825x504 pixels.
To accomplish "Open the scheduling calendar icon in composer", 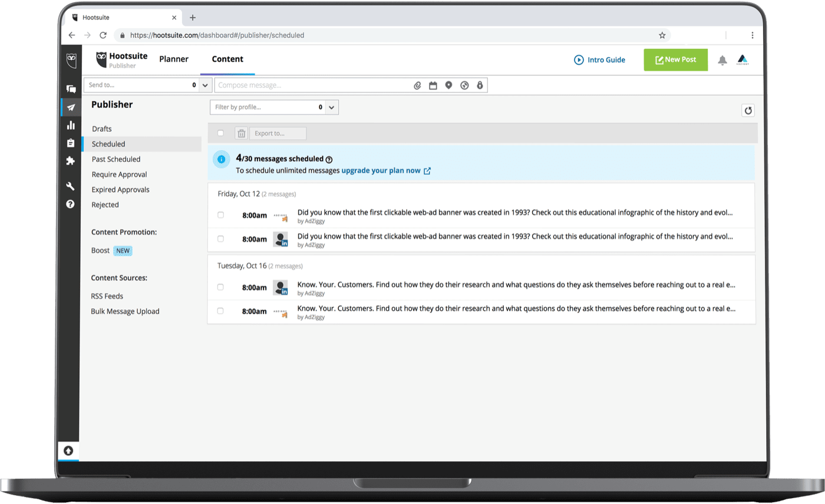I will [433, 85].
